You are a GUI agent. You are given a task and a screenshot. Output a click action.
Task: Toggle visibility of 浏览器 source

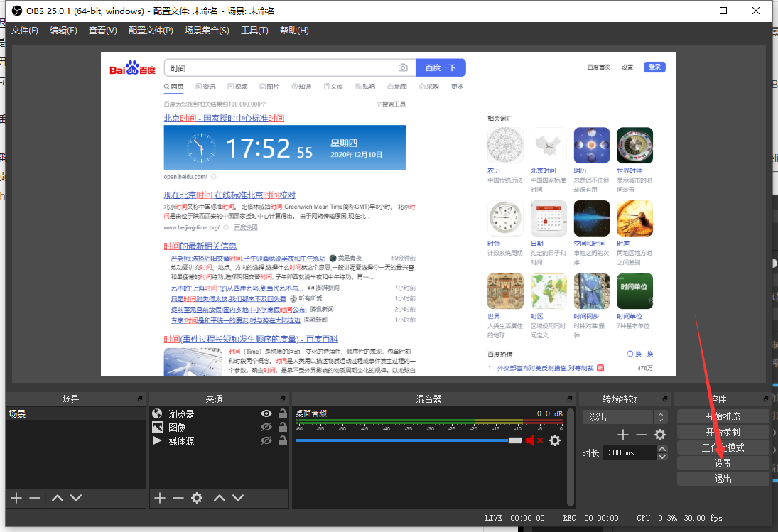point(266,413)
